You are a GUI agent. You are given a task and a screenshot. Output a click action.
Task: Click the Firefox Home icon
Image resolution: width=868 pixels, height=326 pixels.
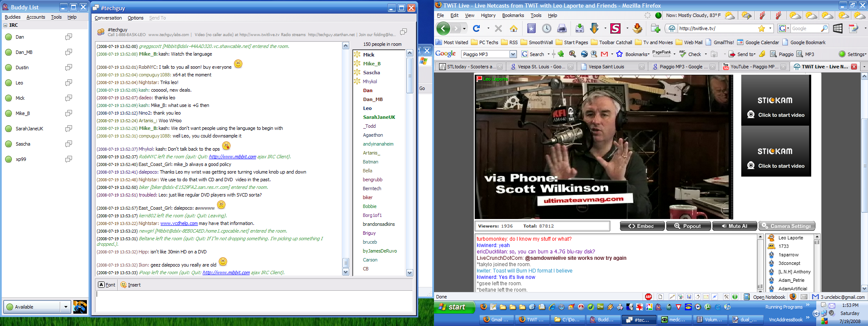tap(514, 28)
